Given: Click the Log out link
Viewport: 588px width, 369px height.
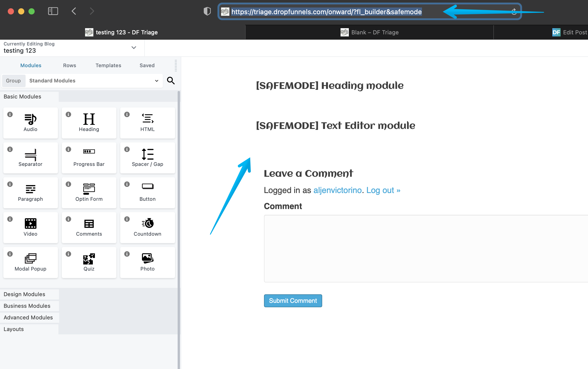Looking at the screenshot, I should tap(383, 190).
